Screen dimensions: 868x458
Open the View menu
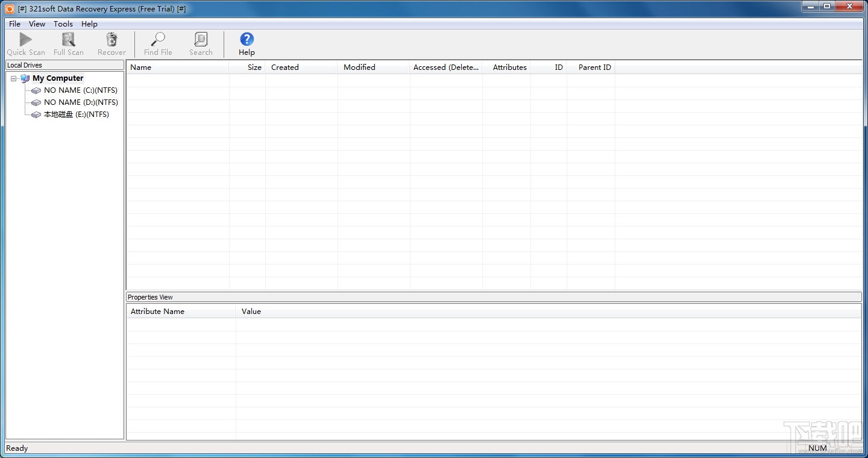click(x=37, y=24)
